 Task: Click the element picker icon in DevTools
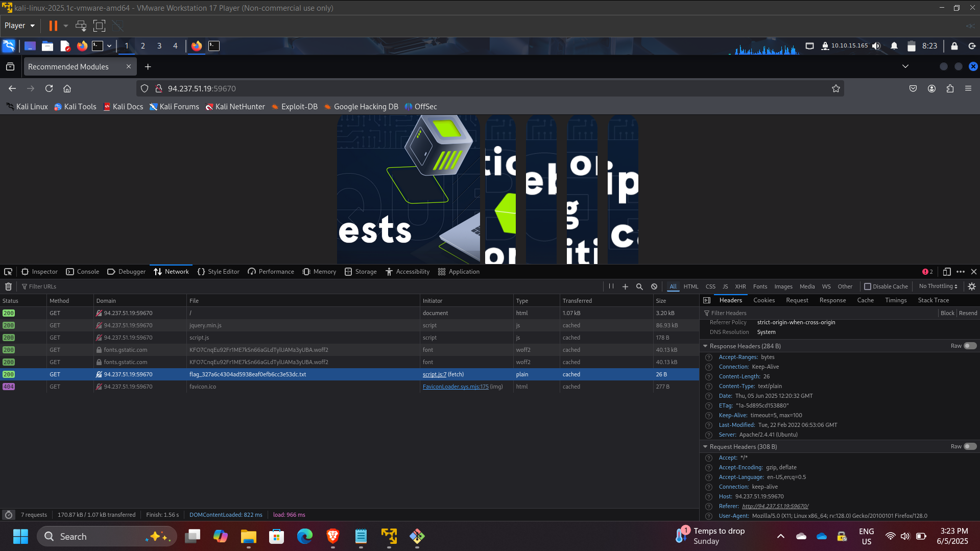[8, 272]
